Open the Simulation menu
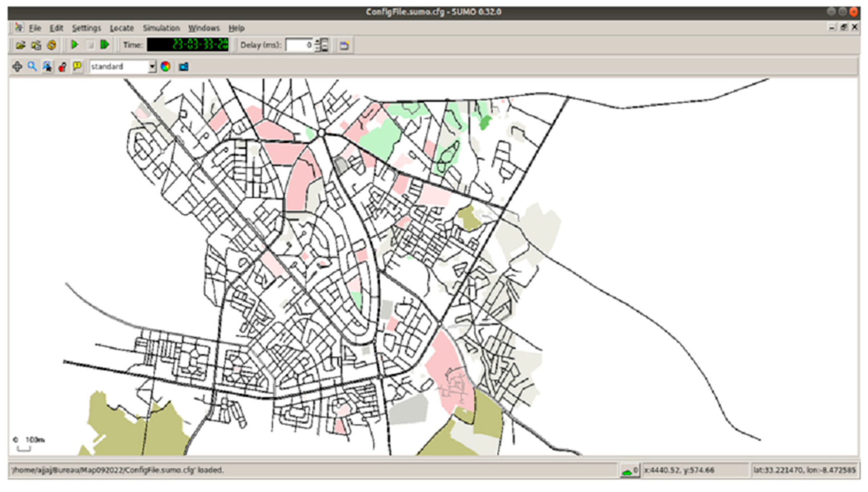The image size is (868, 492). click(x=161, y=28)
